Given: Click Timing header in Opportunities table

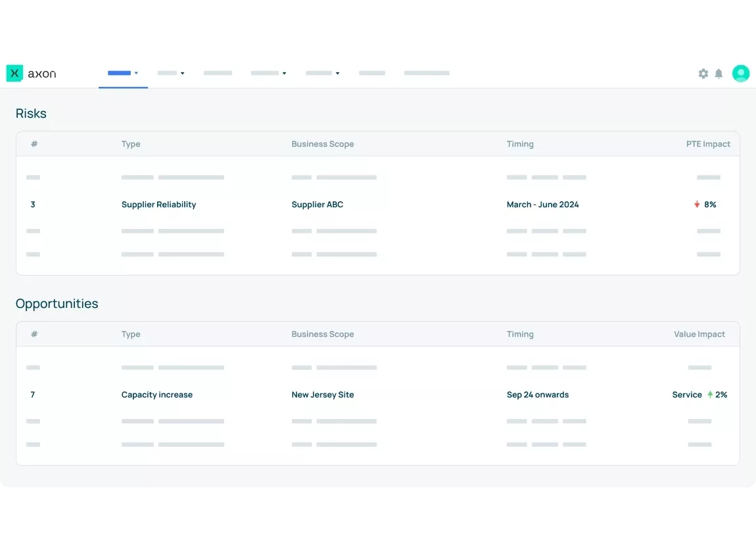Looking at the screenshot, I should coord(520,334).
